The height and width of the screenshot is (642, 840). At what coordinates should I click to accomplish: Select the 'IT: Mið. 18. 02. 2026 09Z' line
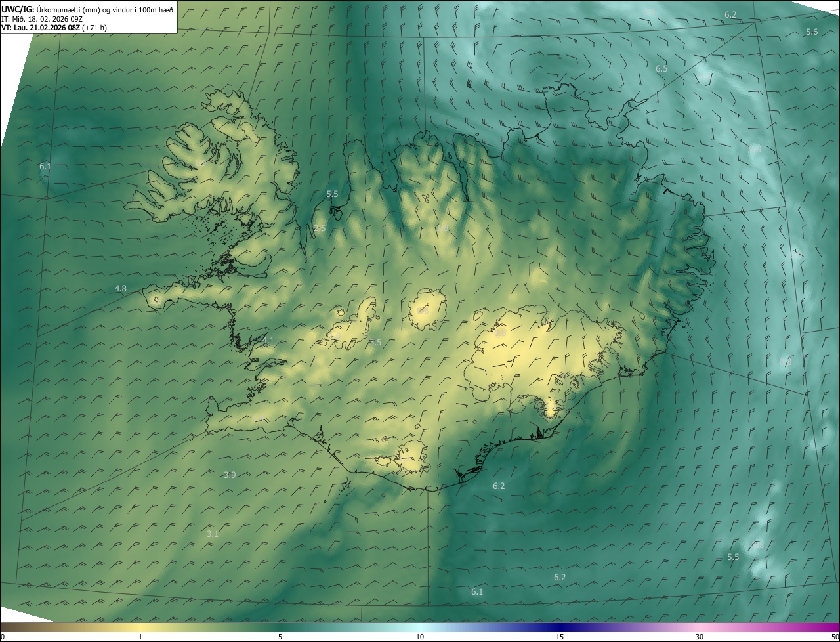click(x=42, y=19)
